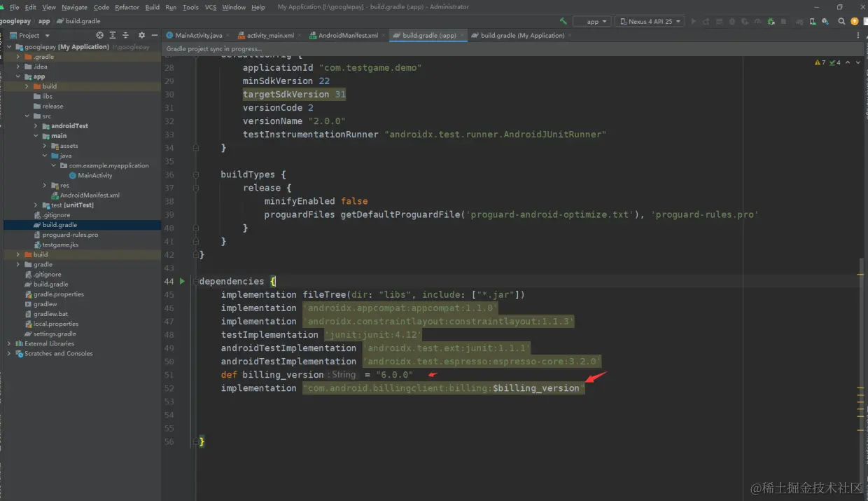Expand the .idea folder
The height and width of the screenshot is (501, 868).
18,67
